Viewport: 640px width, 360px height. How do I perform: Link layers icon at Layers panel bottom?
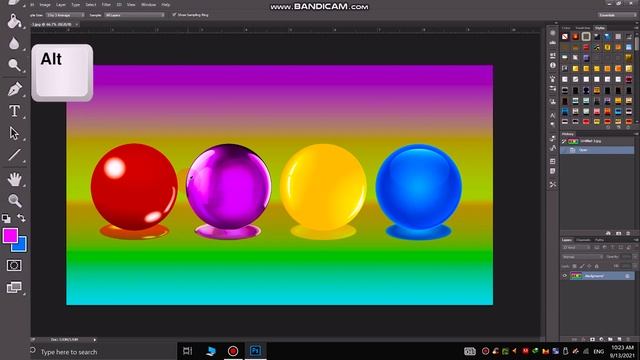pyautogui.click(x=574, y=339)
